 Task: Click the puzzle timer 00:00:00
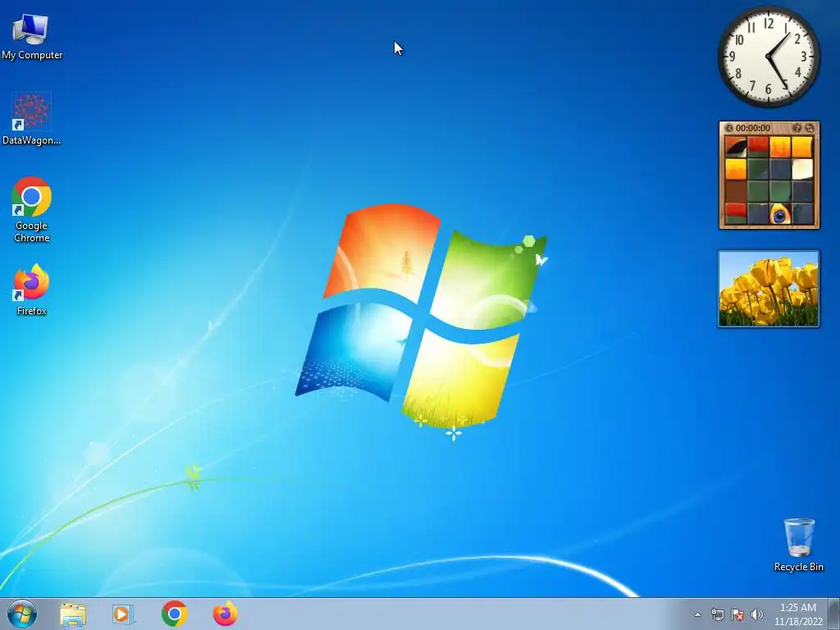[x=753, y=128]
